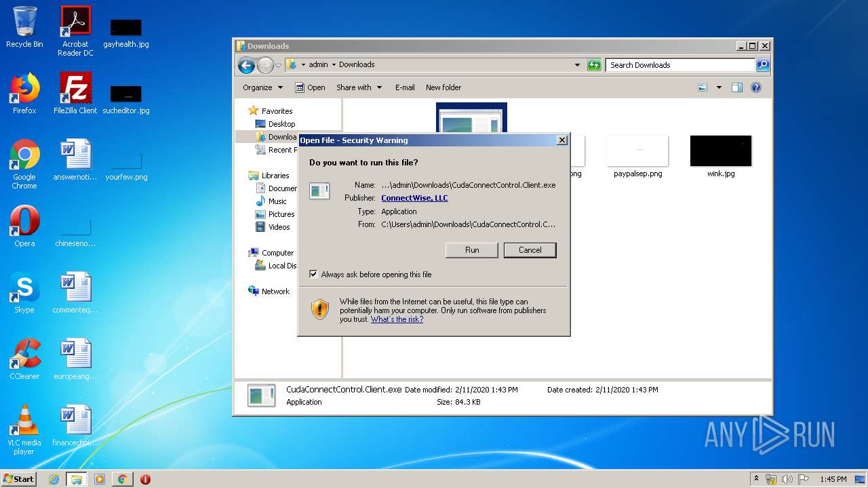Open the ConnectWise, LLC publisher link
Image resolution: width=868 pixels, height=488 pixels.
tap(414, 198)
